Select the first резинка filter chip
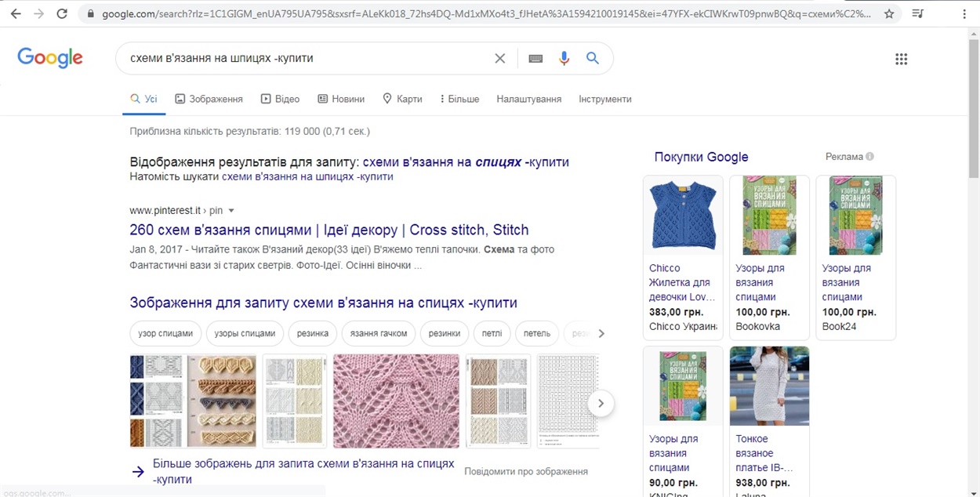The height and width of the screenshot is (497, 980). [x=313, y=333]
